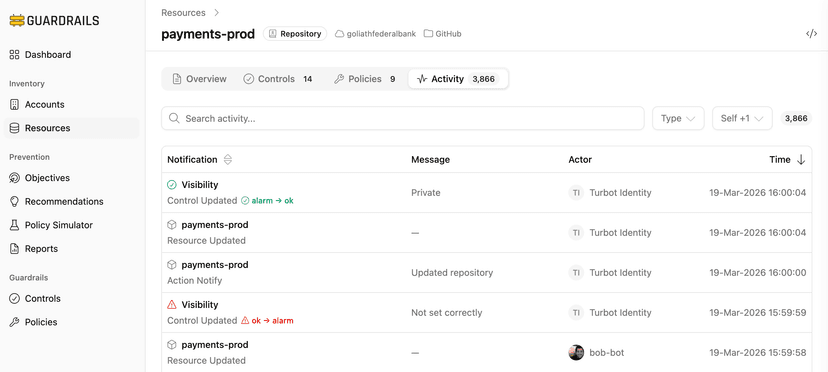Click the payments-prod page title
This screenshot has width=828, height=372.
coord(208,34)
